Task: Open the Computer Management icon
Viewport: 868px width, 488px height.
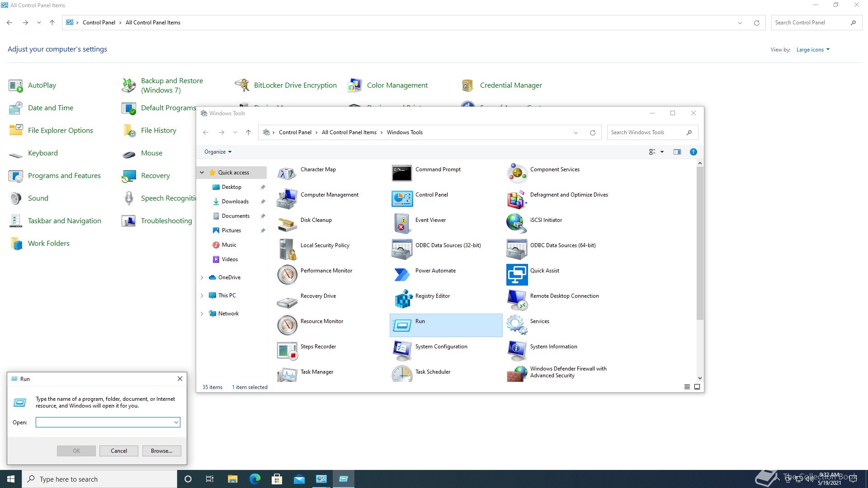Action: pyautogui.click(x=287, y=198)
